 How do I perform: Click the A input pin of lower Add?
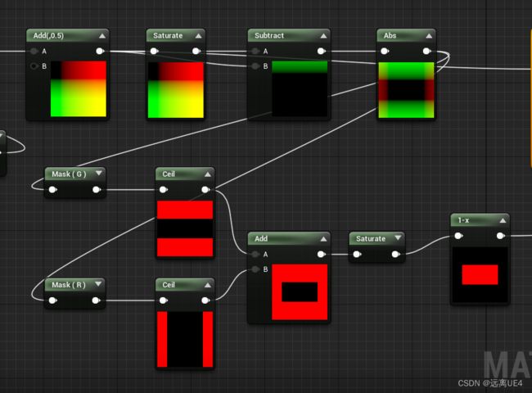coord(255,254)
